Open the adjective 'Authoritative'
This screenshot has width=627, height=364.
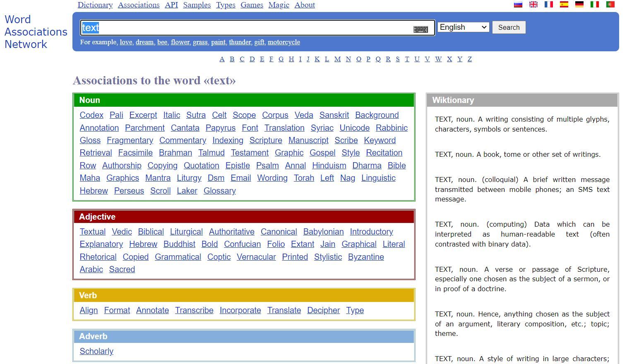pos(232,232)
